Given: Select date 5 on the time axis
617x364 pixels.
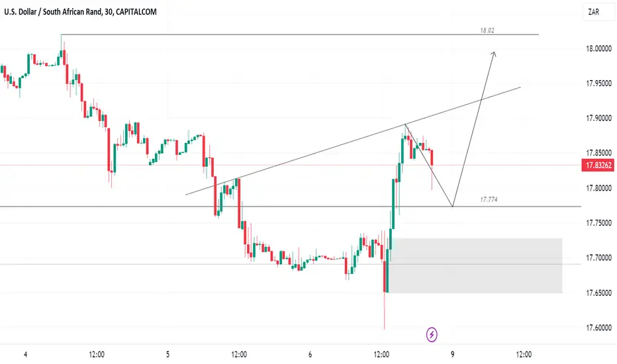Looking at the screenshot, I should (x=167, y=355).
